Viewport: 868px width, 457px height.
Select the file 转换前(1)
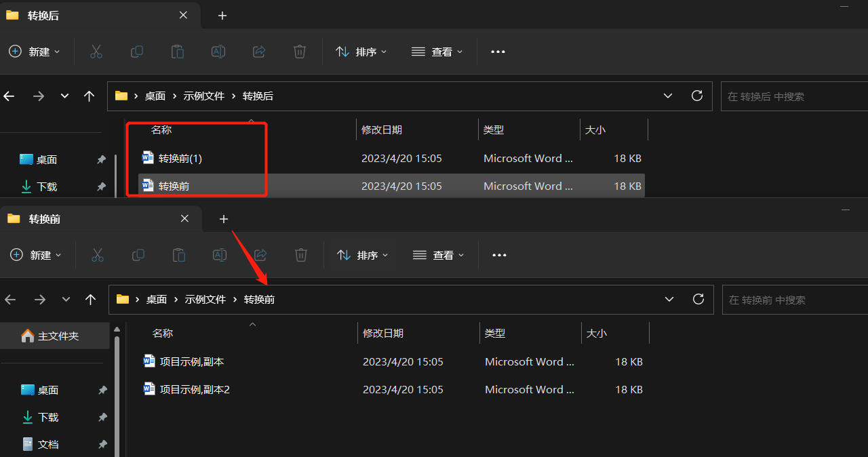click(x=180, y=159)
